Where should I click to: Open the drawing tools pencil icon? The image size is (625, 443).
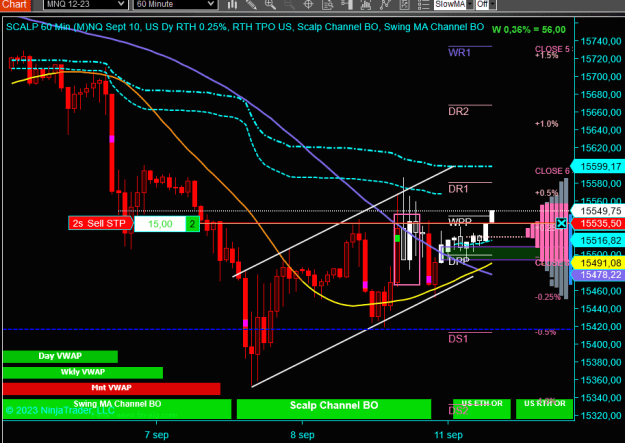coord(251,4)
